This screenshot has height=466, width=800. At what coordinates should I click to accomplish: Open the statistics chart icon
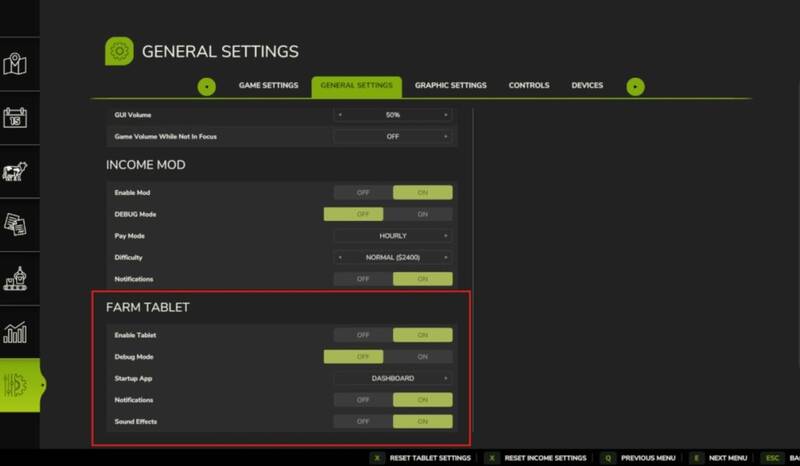(x=15, y=332)
